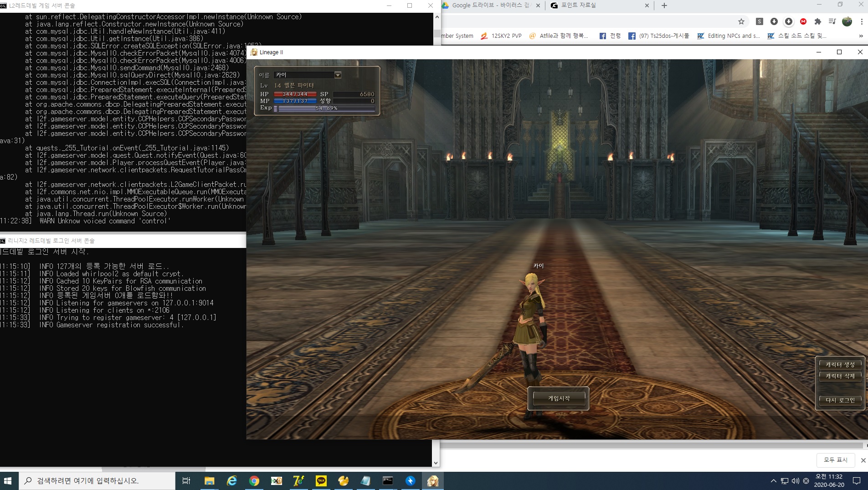
Task: Open the taskbar clock showing 오전 11:32
Action: pos(829,480)
